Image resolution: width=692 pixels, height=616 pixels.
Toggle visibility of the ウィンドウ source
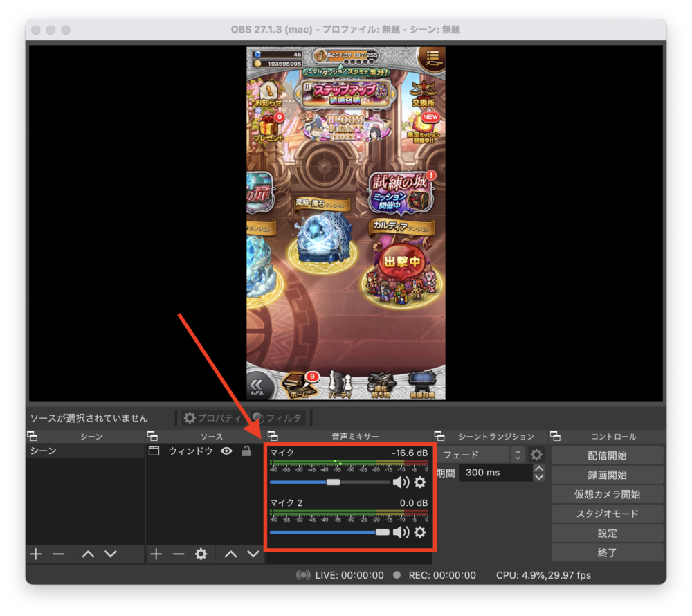coord(226,451)
